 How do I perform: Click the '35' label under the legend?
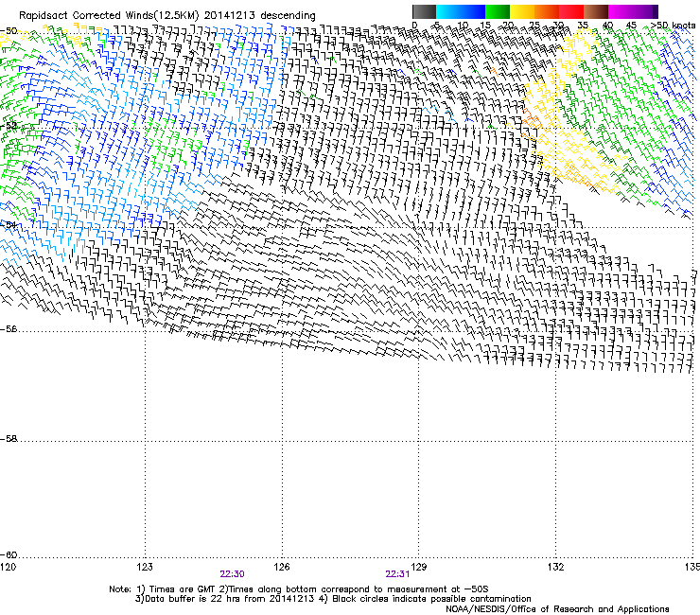click(583, 26)
